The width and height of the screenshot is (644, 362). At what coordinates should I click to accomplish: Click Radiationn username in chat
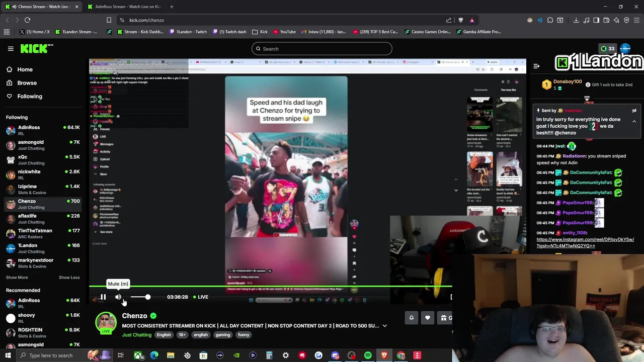click(x=574, y=156)
